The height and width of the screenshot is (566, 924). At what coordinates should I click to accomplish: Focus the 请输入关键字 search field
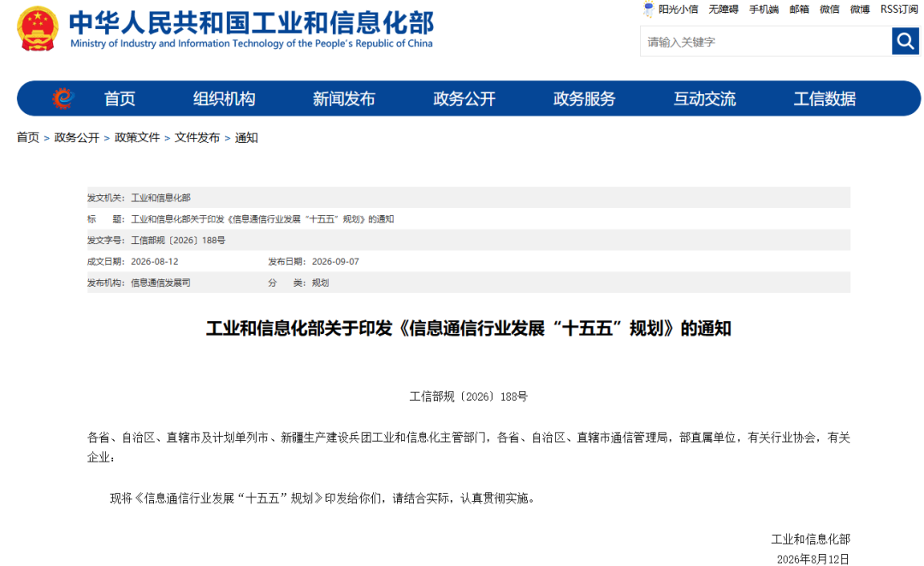pyautogui.click(x=766, y=41)
